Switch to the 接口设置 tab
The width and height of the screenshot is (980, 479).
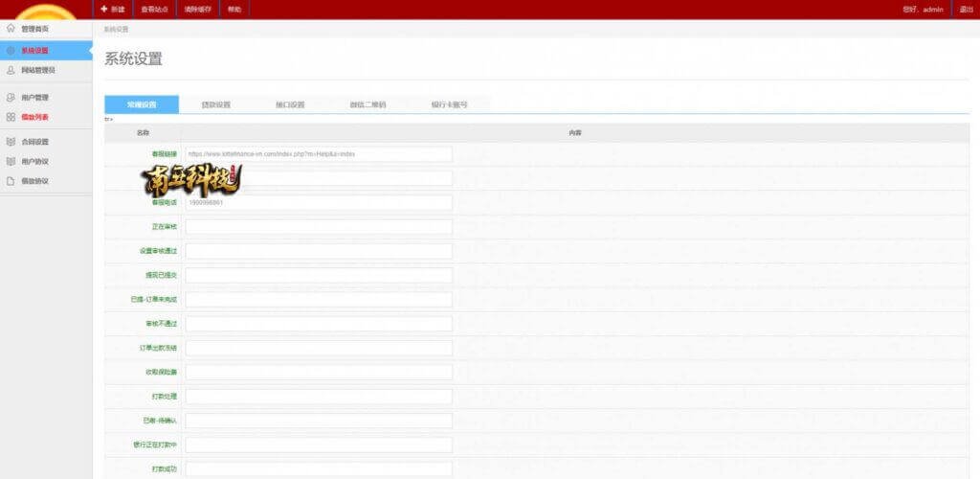[x=290, y=104]
